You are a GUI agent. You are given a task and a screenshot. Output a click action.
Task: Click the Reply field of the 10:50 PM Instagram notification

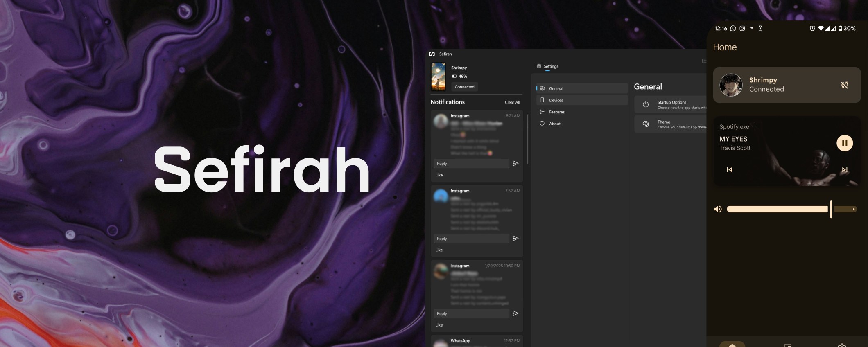point(471,313)
